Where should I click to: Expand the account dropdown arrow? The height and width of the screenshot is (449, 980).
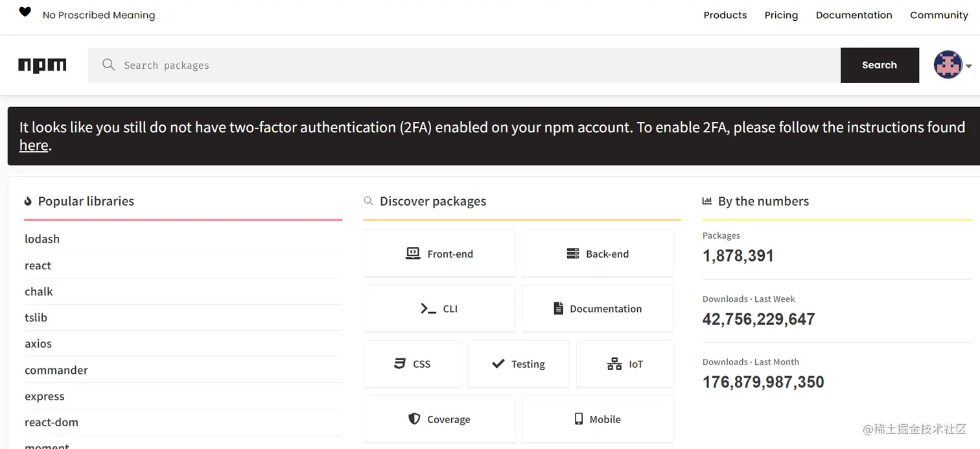(968, 66)
